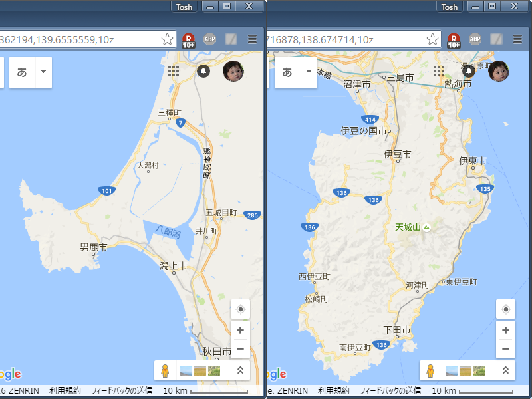Show my location in the right map
The height and width of the screenshot is (399, 532).
click(x=505, y=309)
